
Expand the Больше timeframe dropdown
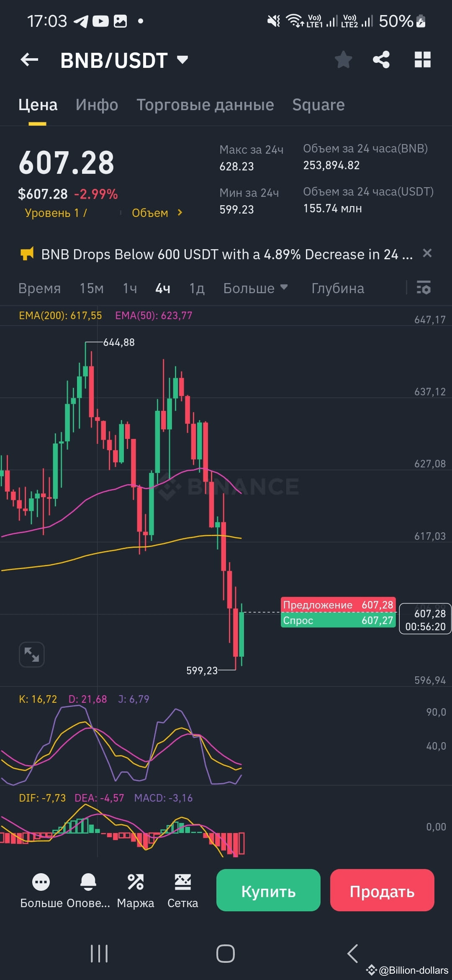256,288
